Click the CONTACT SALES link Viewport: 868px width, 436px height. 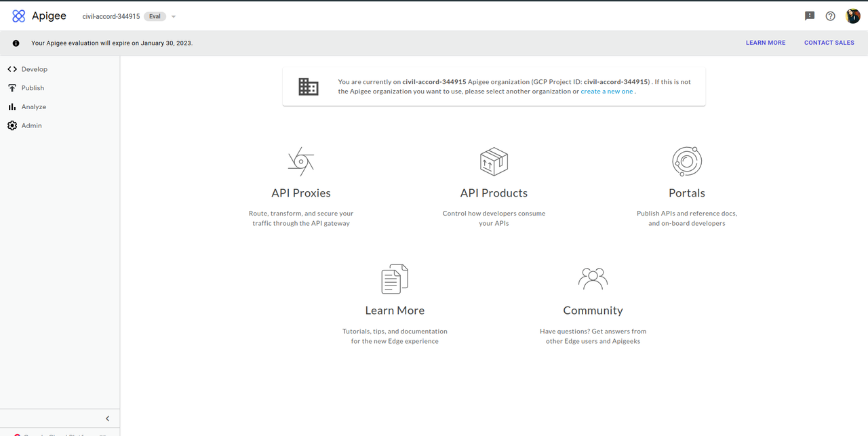pyautogui.click(x=829, y=43)
